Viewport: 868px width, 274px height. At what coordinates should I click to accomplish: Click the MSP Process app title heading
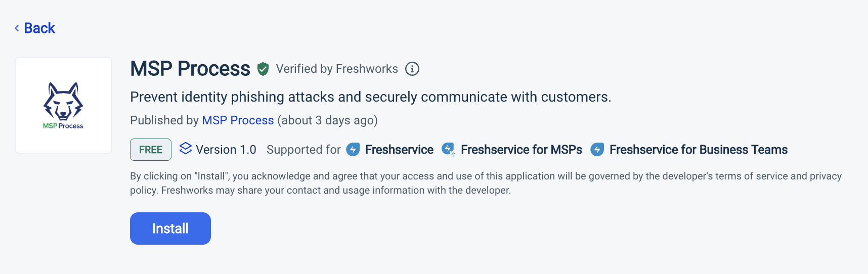pyautogui.click(x=190, y=69)
